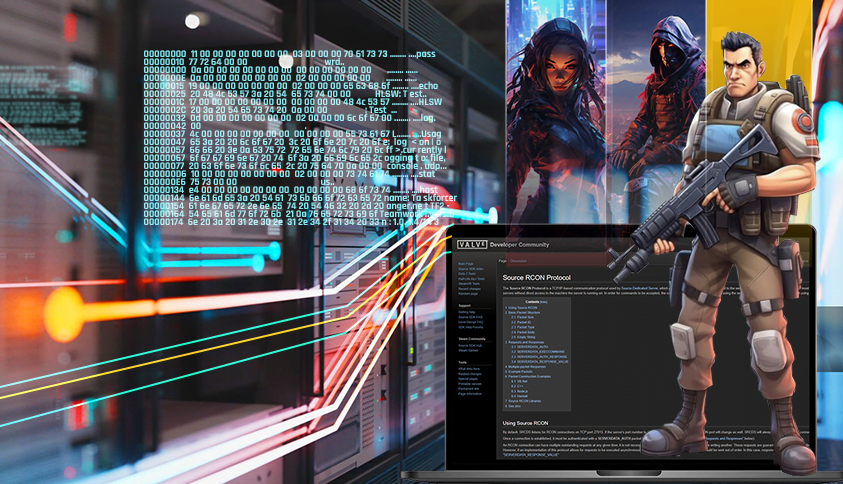
Task: Hide the Contents box via [hide]
Action: [x=544, y=302]
